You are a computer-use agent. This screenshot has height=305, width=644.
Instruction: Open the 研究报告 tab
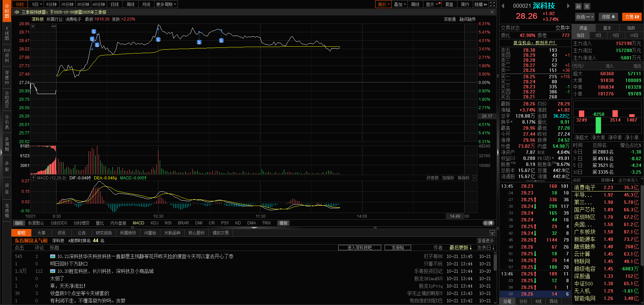click(104, 233)
